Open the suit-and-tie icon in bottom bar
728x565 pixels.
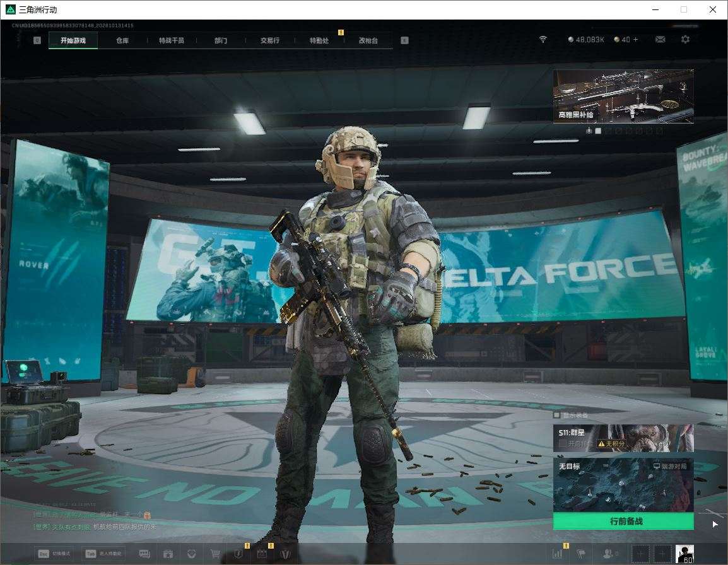click(x=285, y=554)
